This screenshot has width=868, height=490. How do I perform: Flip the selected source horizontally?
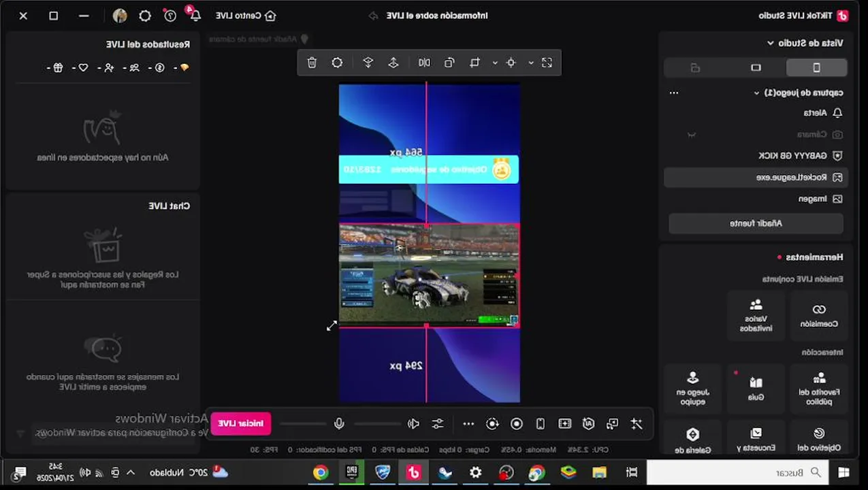[x=424, y=63]
